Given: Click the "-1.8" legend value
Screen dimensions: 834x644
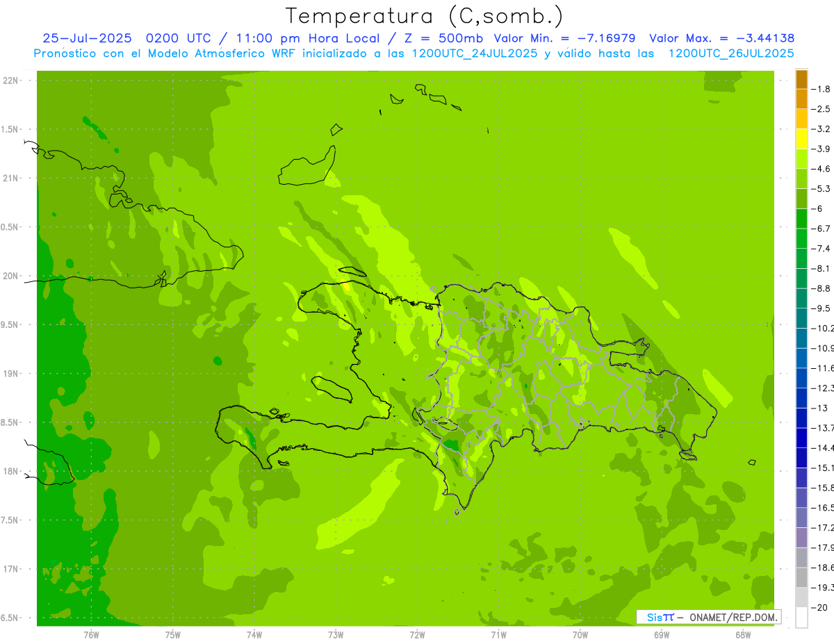Looking at the screenshot, I should click(x=821, y=89).
